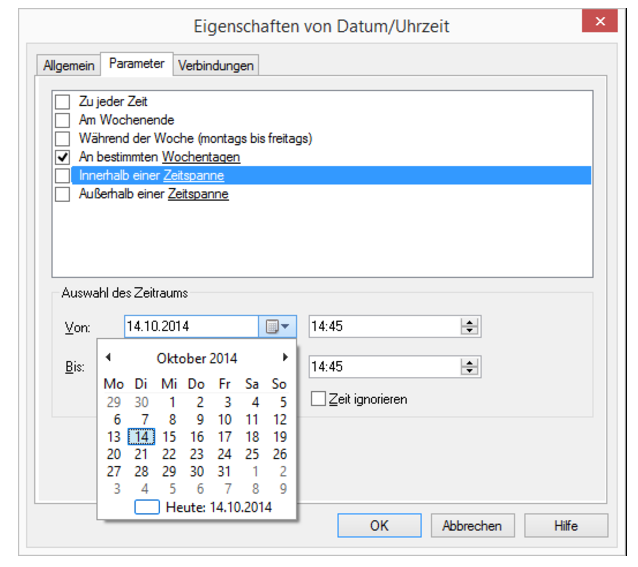Image resolution: width=638 pixels, height=567 pixels.
Task: Click spinner arrows of the Von time field
Action: (469, 326)
